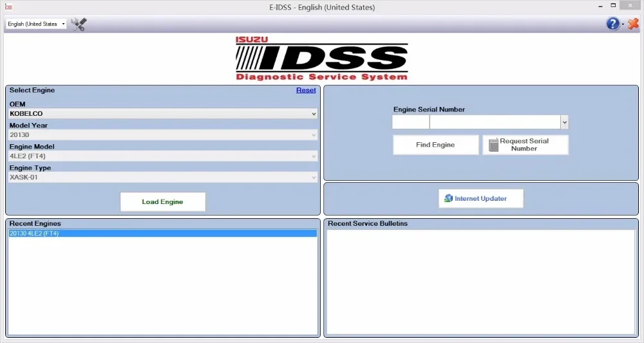Open the Model Year dropdown
The width and height of the screenshot is (644, 343).
pyautogui.click(x=314, y=135)
